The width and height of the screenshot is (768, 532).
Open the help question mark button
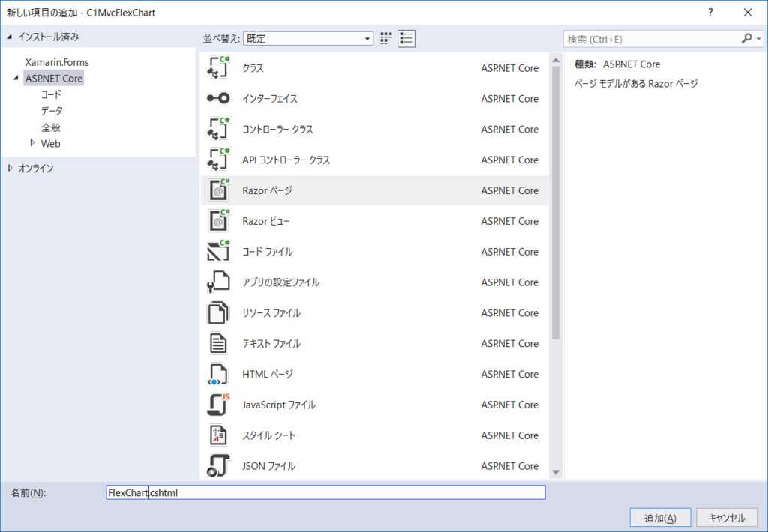click(710, 13)
